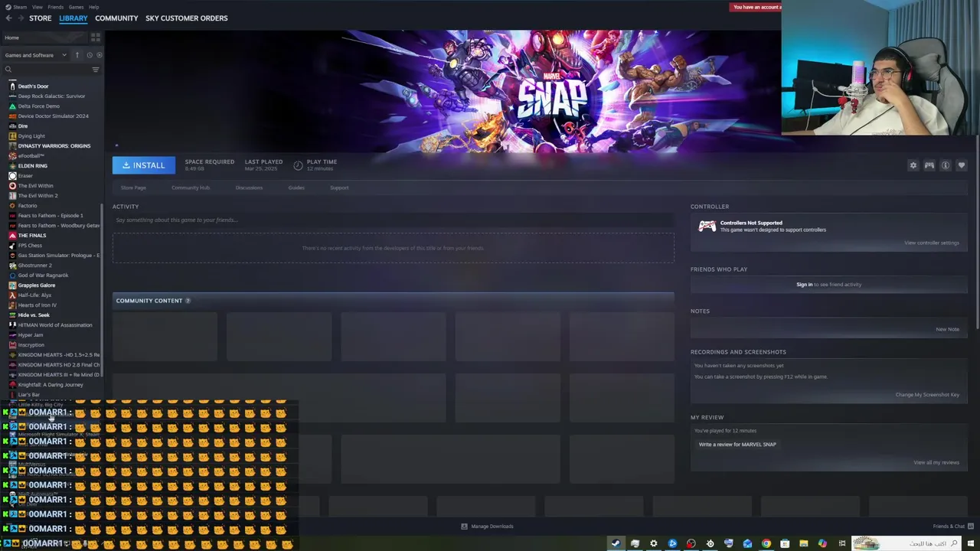Expand the Games and Software dropdown

pyautogui.click(x=35, y=55)
